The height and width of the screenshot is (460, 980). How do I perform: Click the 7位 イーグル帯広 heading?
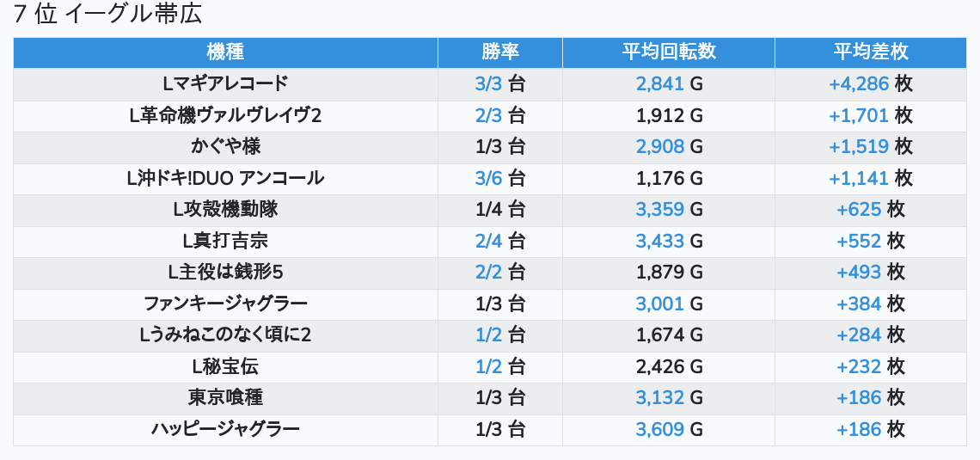coord(107,15)
